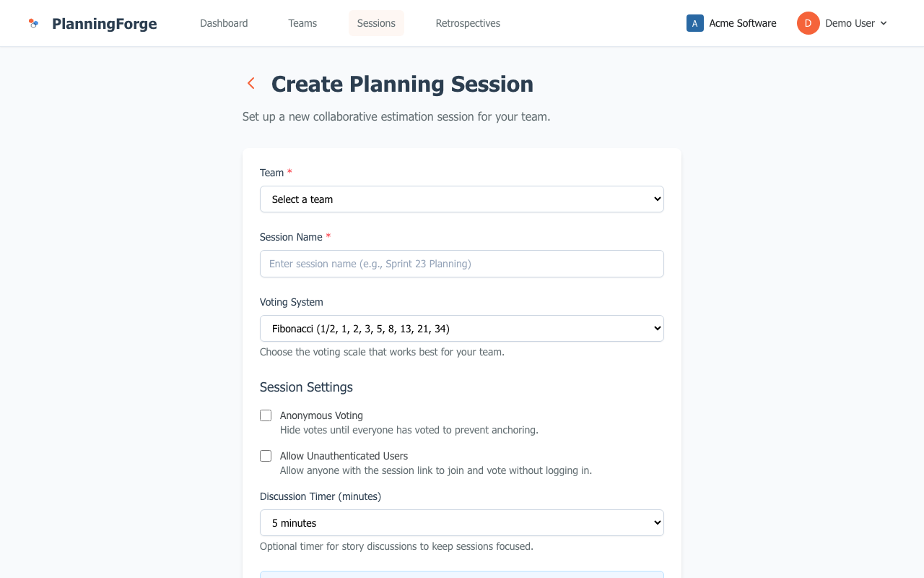Screen dimensions: 924x578
Task: Click the Demo User name in header
Action: click(x=849, y=23)
